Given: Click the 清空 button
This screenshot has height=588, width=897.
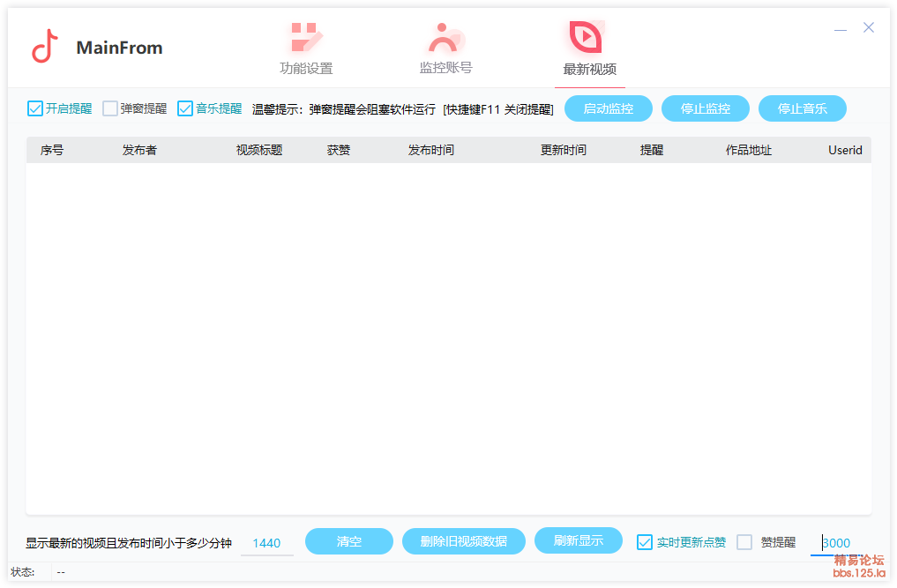Looking at the screenshot, I should (348, 541).
